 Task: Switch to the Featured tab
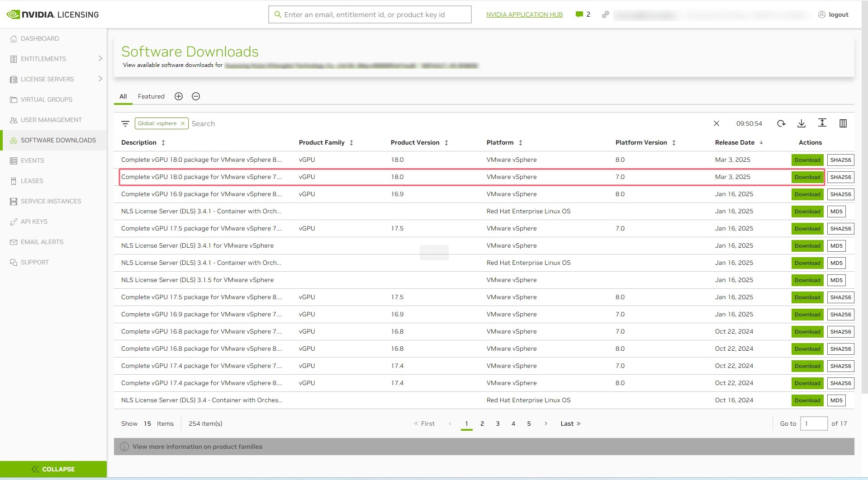coord(151,96)
